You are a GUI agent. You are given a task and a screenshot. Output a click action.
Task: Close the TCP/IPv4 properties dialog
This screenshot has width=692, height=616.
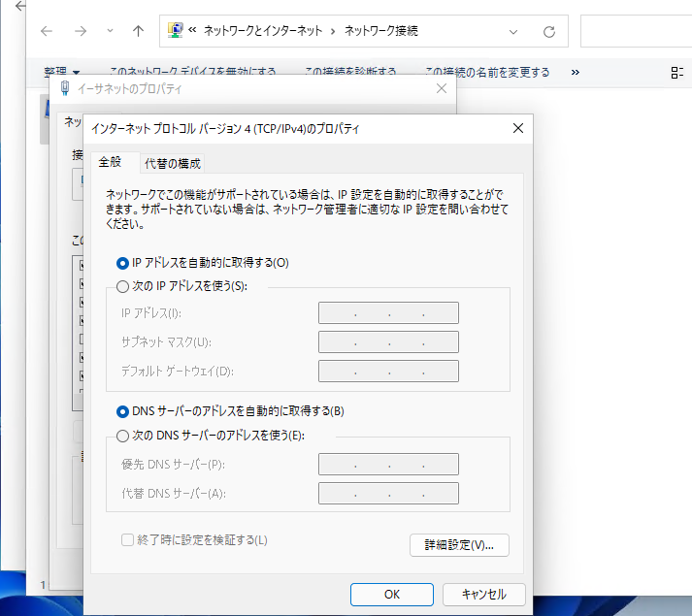point(517,128)
